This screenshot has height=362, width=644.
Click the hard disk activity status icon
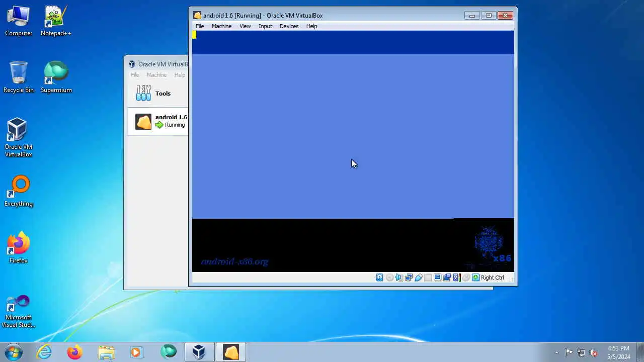[x=380, y=278]
